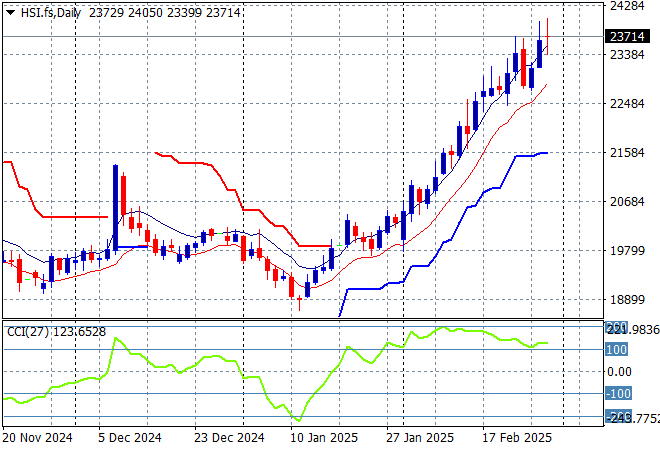Click the 21584 price axis label
660x450 pixels.
click(x=626, y=153)
